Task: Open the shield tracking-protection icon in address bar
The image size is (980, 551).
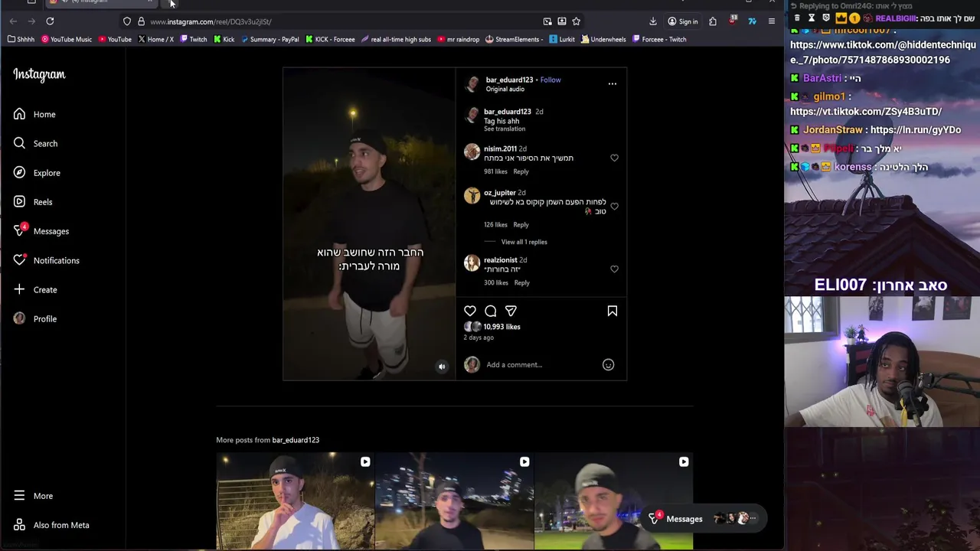Action: point(127,21)
